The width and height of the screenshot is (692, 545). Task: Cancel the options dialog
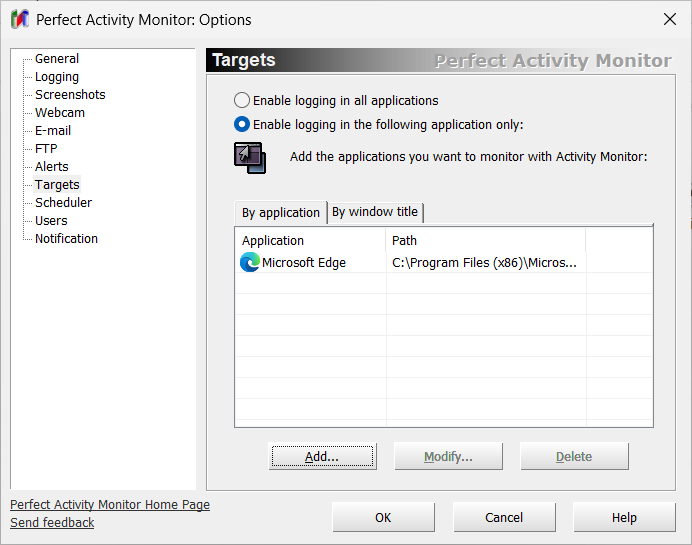coord(504,518)
